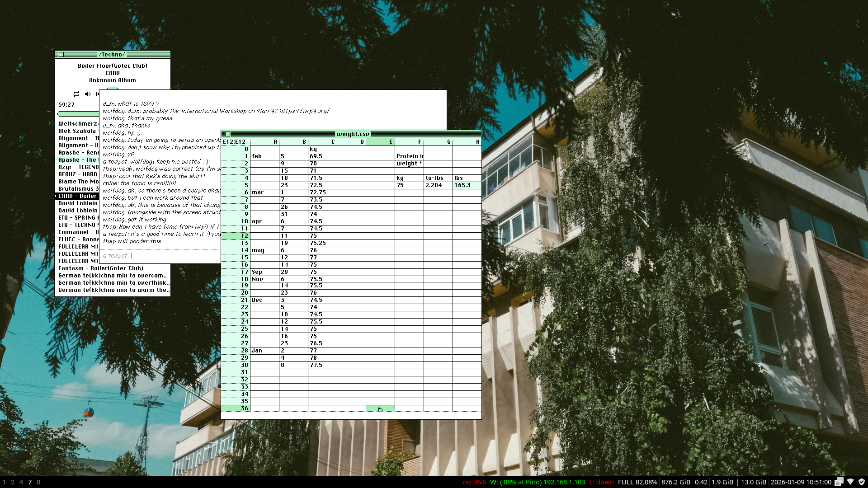The image size is (868, 488).
Task: Select 'Fantasm - Boiler(Gotec Club)' playlist entry
Action: click(x=100, y=268)
